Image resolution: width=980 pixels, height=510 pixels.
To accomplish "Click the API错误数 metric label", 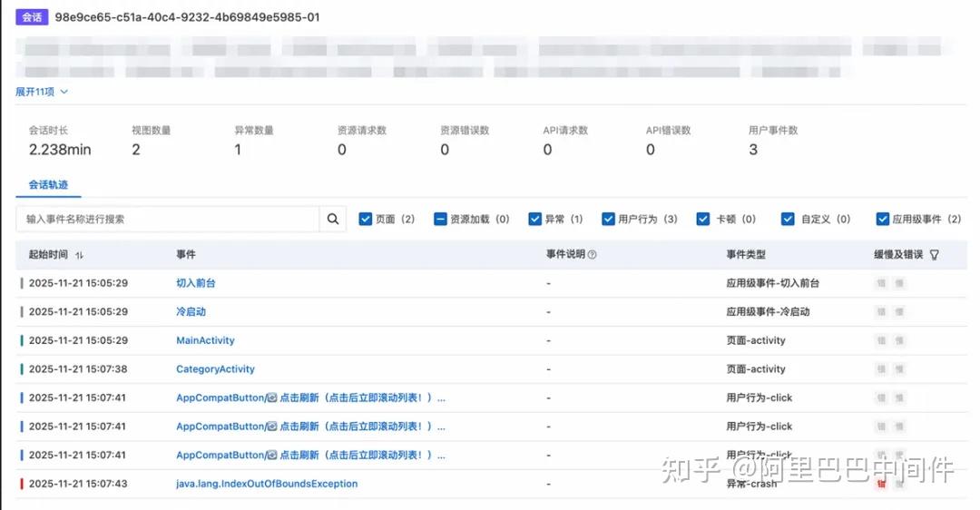I will 668,130.
